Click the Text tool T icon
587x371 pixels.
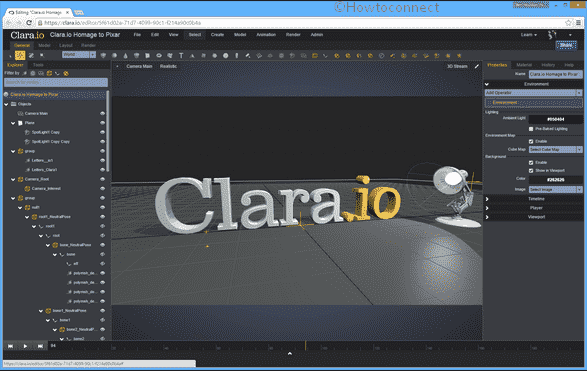click(181, 55)
